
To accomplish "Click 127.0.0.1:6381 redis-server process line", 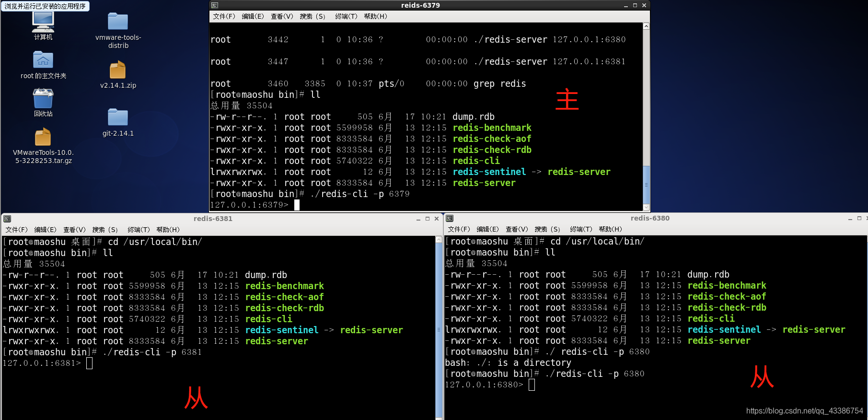I will pos(418,62).
